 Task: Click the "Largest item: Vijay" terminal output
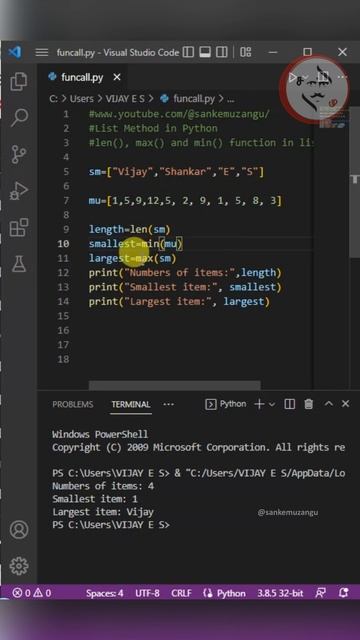103,512
